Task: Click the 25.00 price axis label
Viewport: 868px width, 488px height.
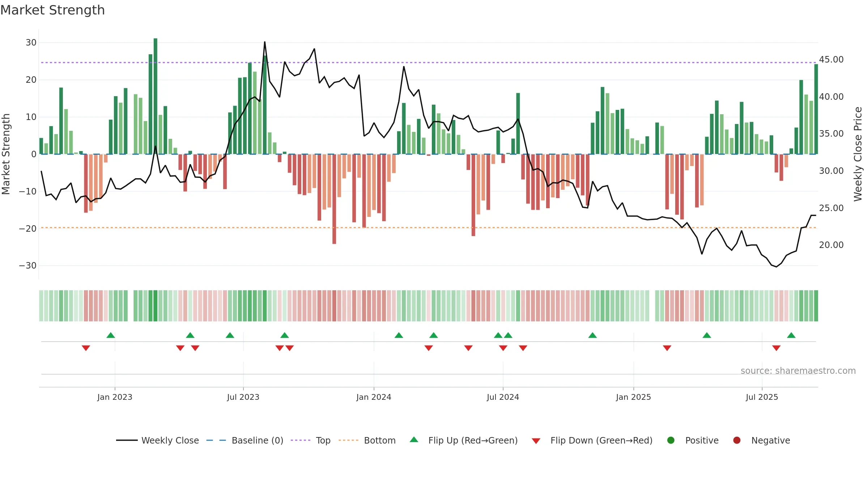Action: tap(831, 208)
